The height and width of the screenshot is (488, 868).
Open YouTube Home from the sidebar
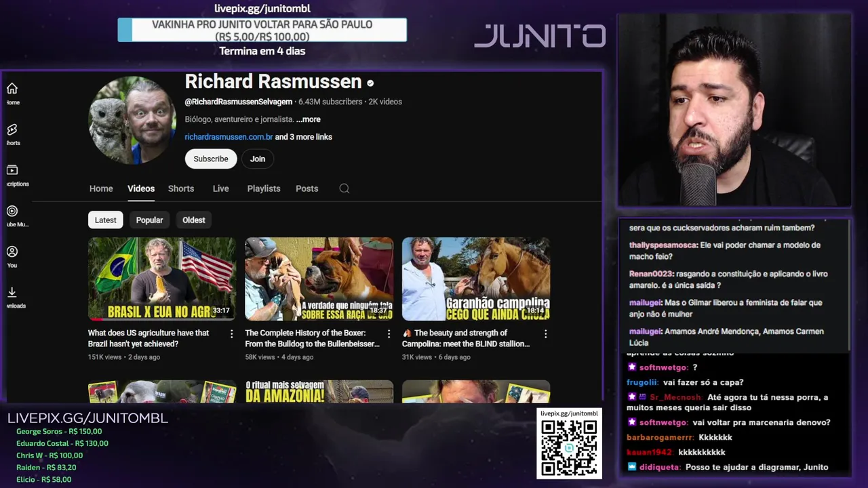coord(12,94)
